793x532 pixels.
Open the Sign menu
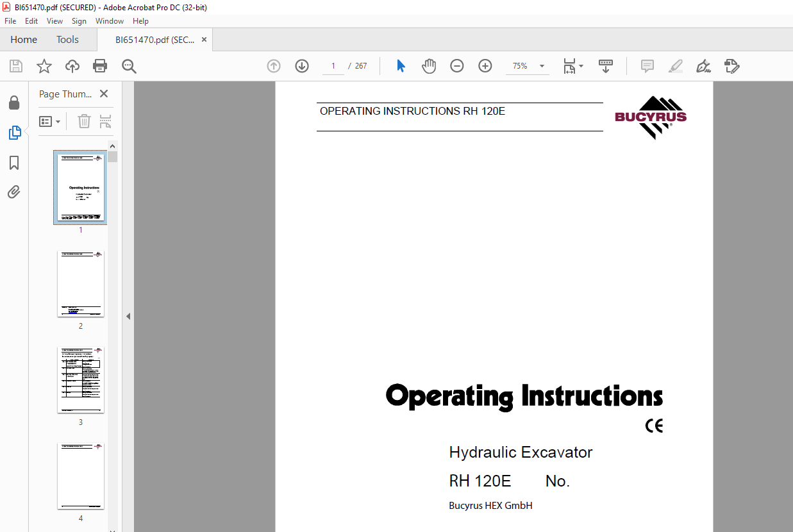[x=79, y=21]
